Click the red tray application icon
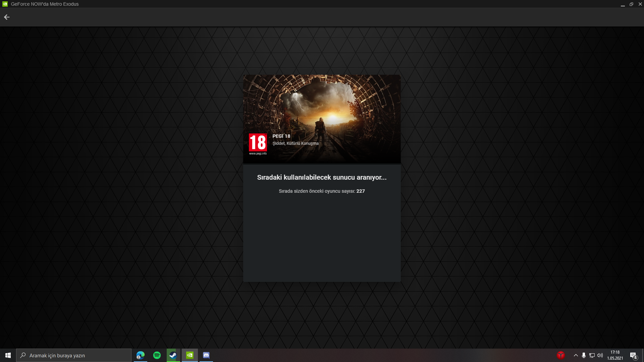This screenshot has height=362, width=644. click(x=560, y=355)
